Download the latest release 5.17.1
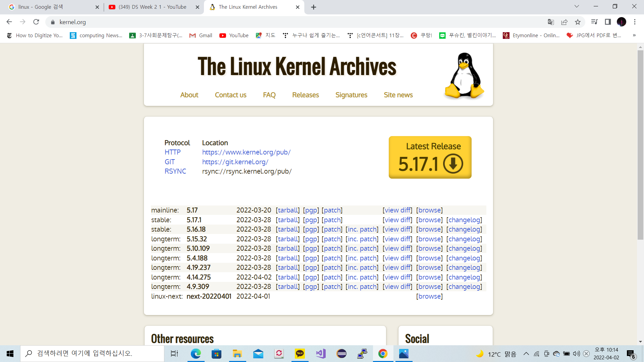The width and height of the screenshot is (644, 362). tap(430, 157)
